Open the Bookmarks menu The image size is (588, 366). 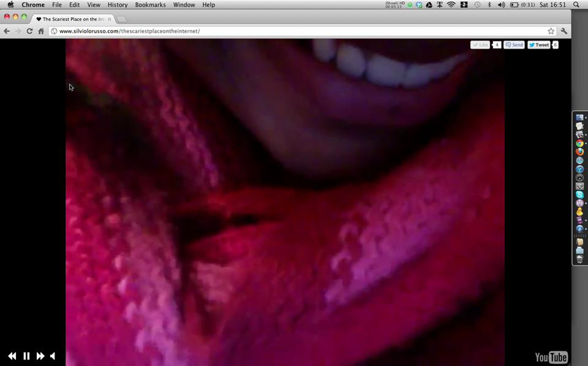pyautogui.click(x=150, y=5)
